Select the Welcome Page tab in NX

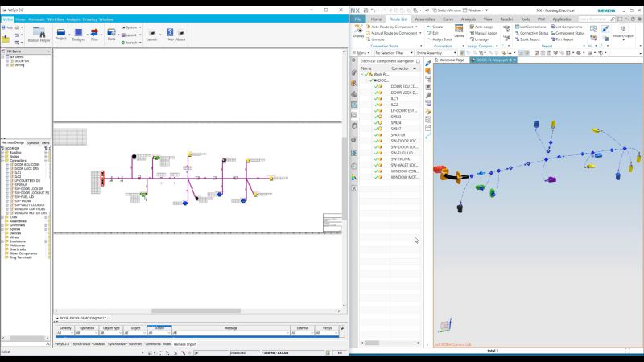coord(449,60)
